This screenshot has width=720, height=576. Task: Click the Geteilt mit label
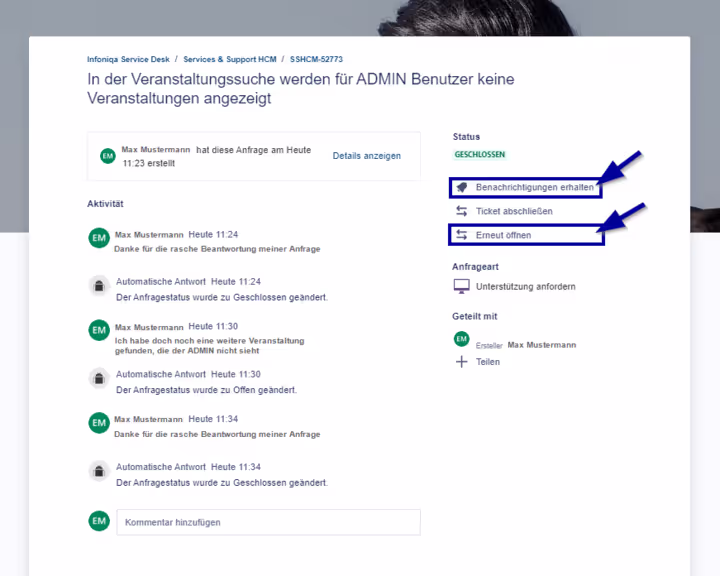(474, 316)
